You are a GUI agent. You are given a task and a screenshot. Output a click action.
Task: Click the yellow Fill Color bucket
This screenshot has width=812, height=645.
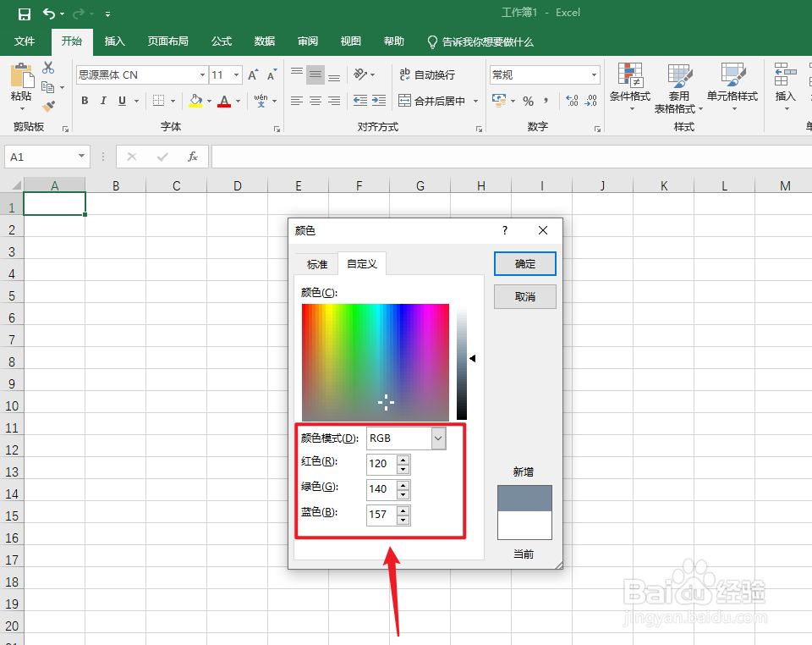click(x=195, y=101)
